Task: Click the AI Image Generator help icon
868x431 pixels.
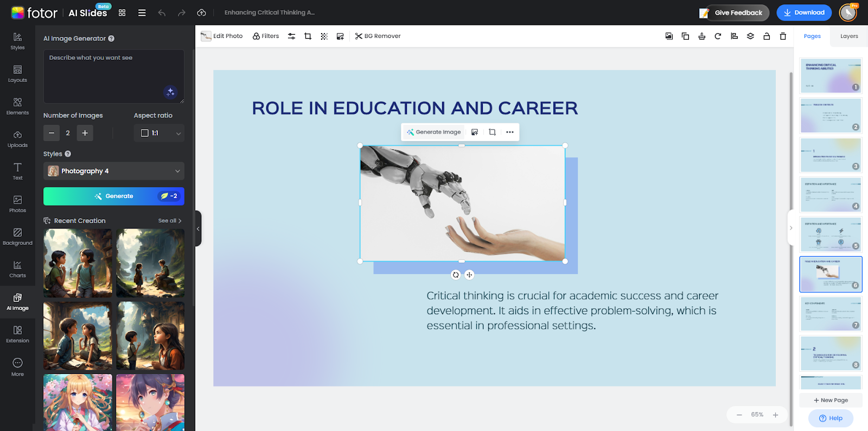Action: coord(111,39)
